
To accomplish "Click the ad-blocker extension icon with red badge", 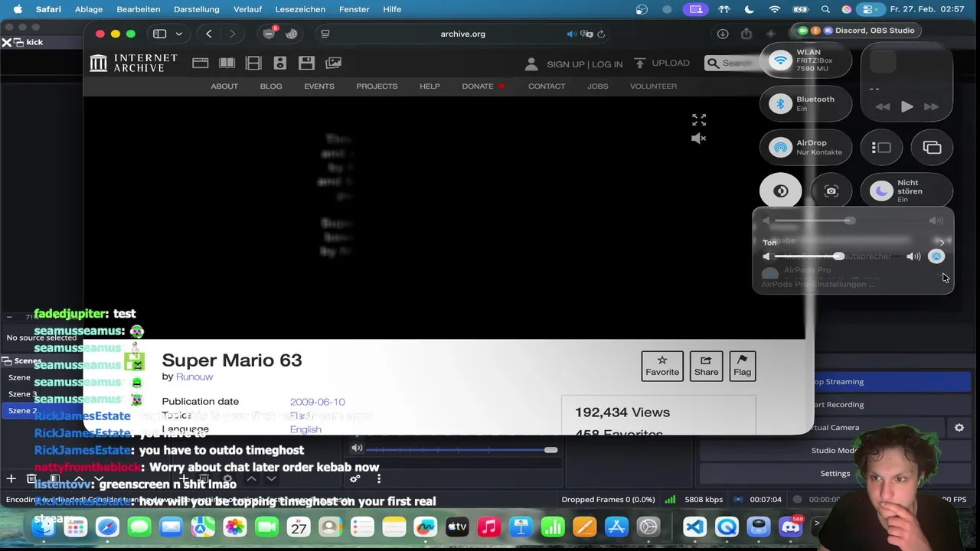I will pyautogui.click(x=269, y=34).
